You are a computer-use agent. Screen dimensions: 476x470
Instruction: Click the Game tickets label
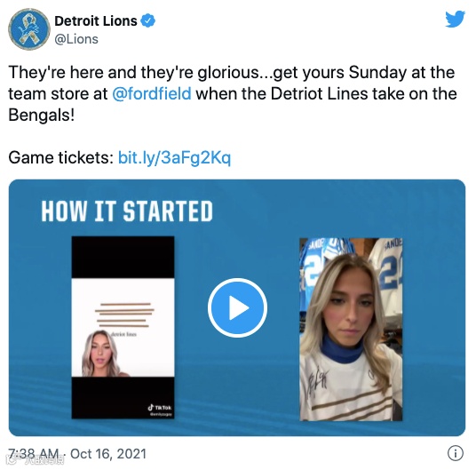pyautogui.click(x=60, y=157)
